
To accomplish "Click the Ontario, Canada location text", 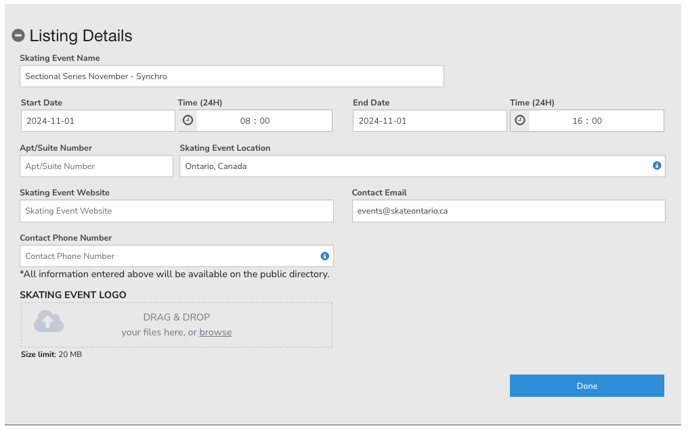I will click(216, 166).
